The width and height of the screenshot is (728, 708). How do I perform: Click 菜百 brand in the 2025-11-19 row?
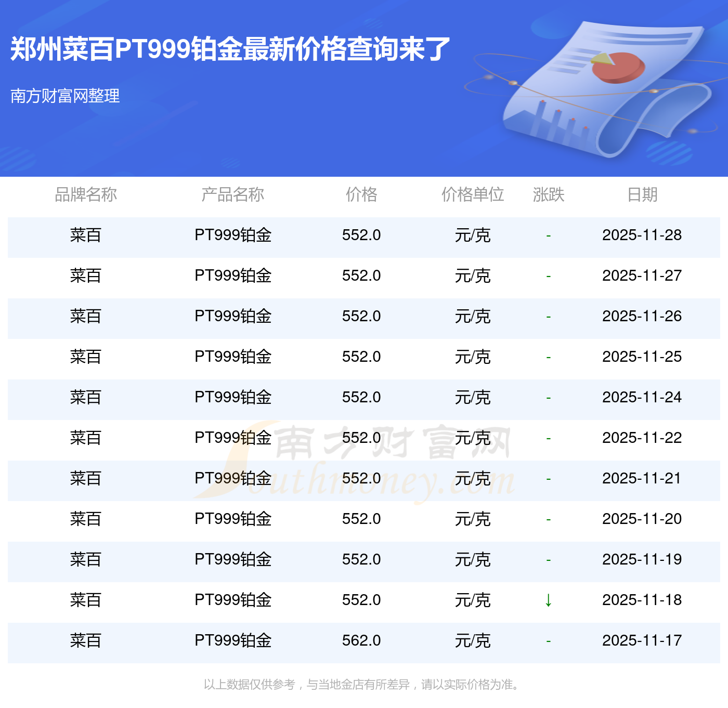pos(86,559)
